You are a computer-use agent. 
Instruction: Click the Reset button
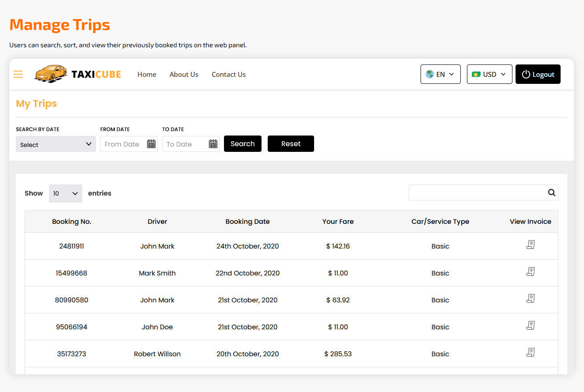pos(291,143)
